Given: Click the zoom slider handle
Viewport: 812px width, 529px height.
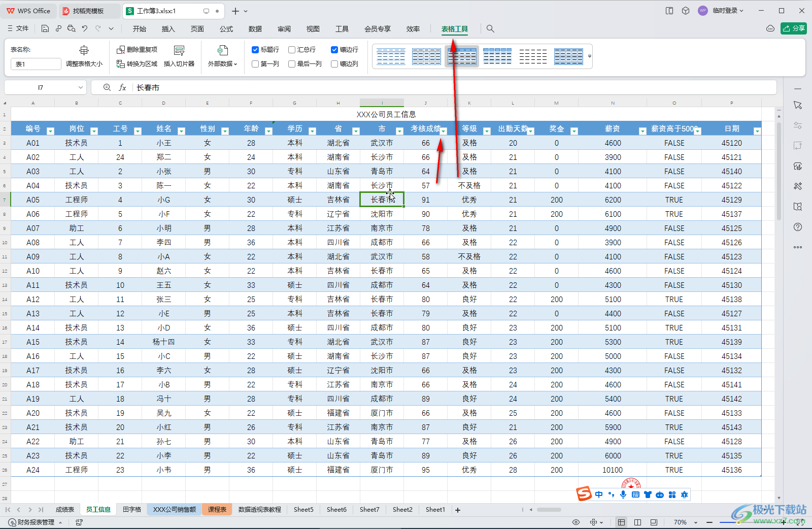Looking at the screenshot, I should 738,522.
